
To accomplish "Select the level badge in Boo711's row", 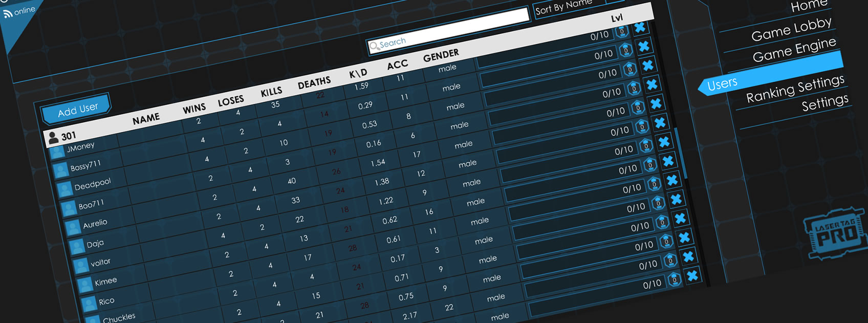I will [634, 88].
